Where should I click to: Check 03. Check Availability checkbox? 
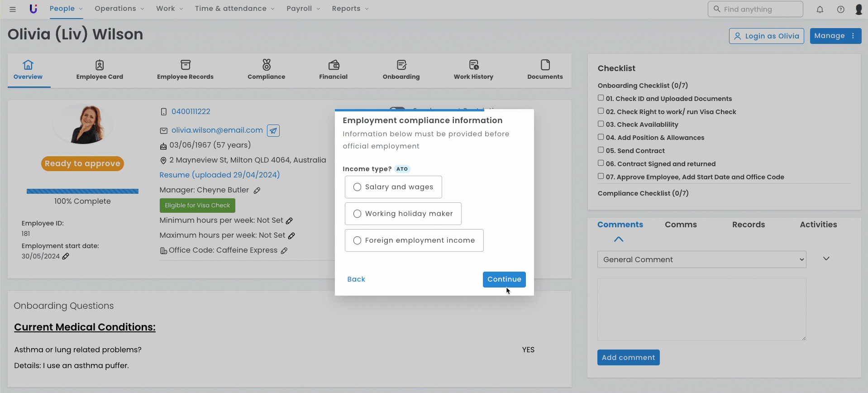click(x=601, y=124)
